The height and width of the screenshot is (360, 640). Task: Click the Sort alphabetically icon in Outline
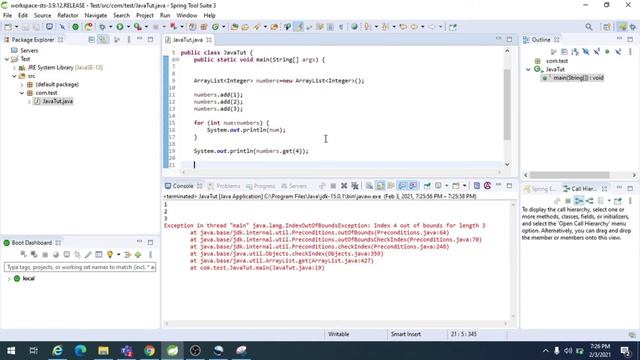pyautogui.click(x=575, y=52)
